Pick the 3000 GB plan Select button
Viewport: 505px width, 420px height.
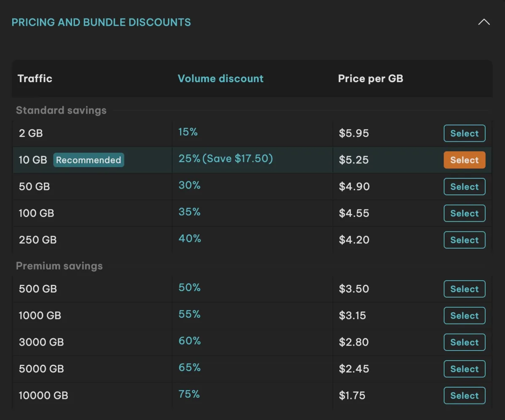click(465, 342)
